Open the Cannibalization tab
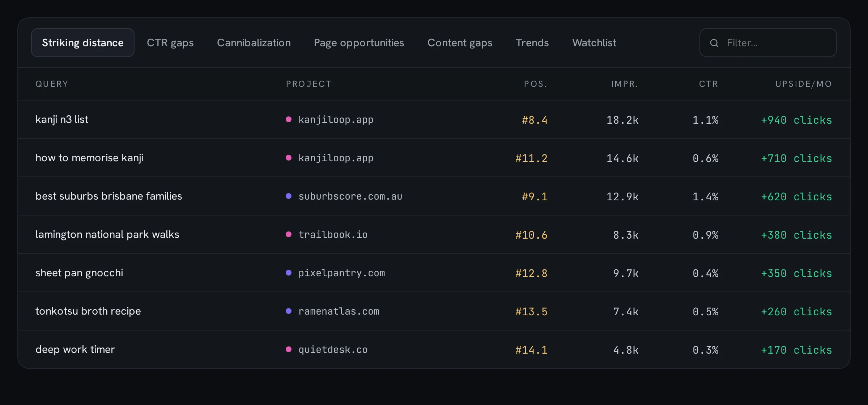 pos(254,43)
